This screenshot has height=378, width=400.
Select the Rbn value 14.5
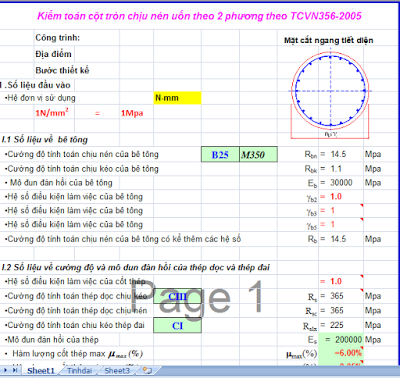[338, 154]
